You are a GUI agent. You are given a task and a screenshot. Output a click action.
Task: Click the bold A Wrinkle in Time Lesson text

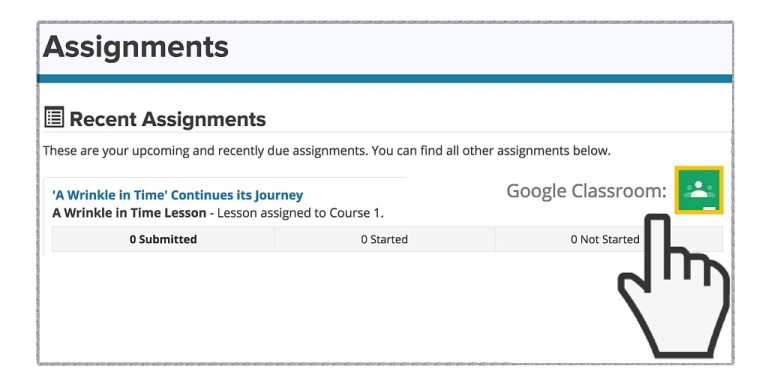point(129,213)
